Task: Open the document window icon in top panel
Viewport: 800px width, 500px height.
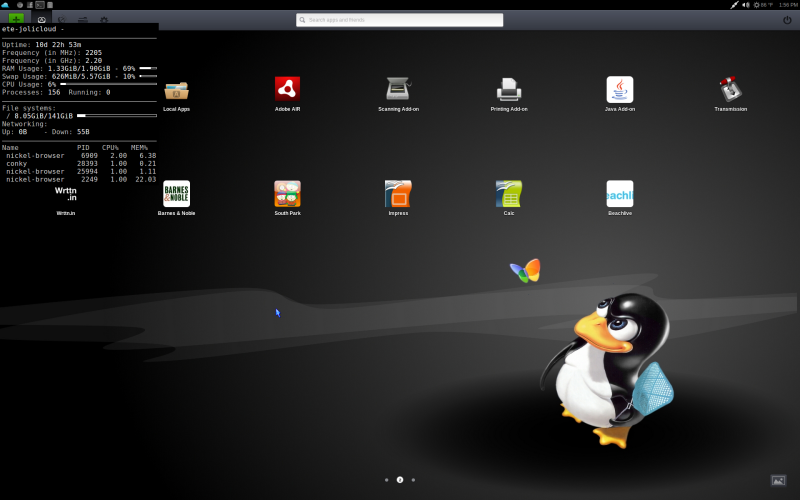Action: pyautogui.click(x=50, y=5)
